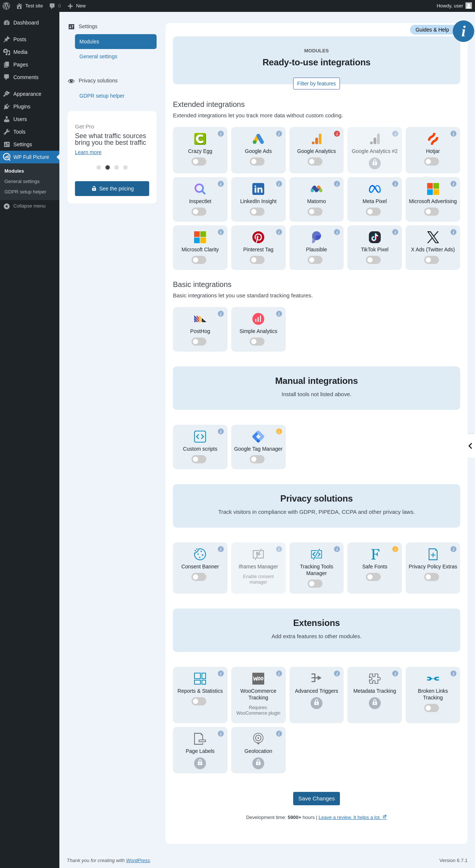475x868 pixels.
Task: Enable the Crazy Egg toggle
Action: click(x=199, y=161)
